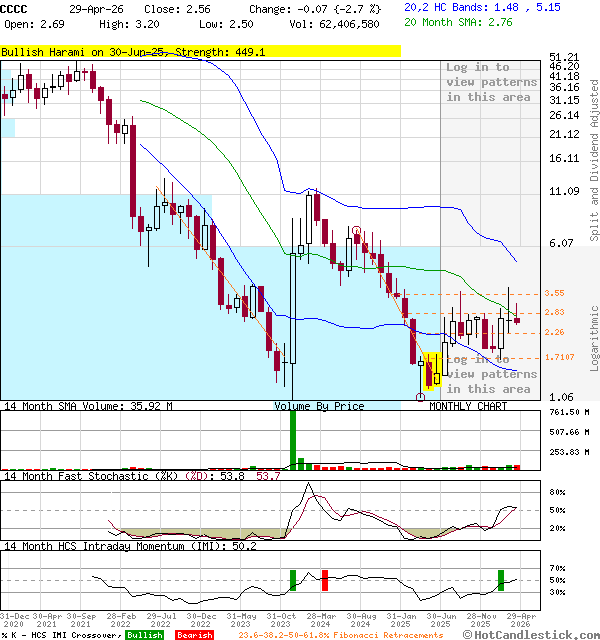600x640 pixels.
Task: Click the rightmost green IMI crossover bar
Action: [501, 579]
